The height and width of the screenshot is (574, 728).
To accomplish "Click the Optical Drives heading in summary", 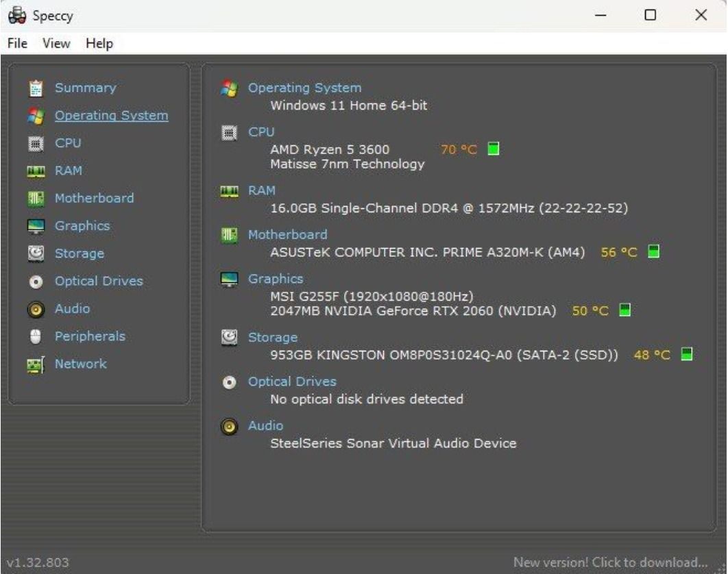I will click(x=292, y=382).
